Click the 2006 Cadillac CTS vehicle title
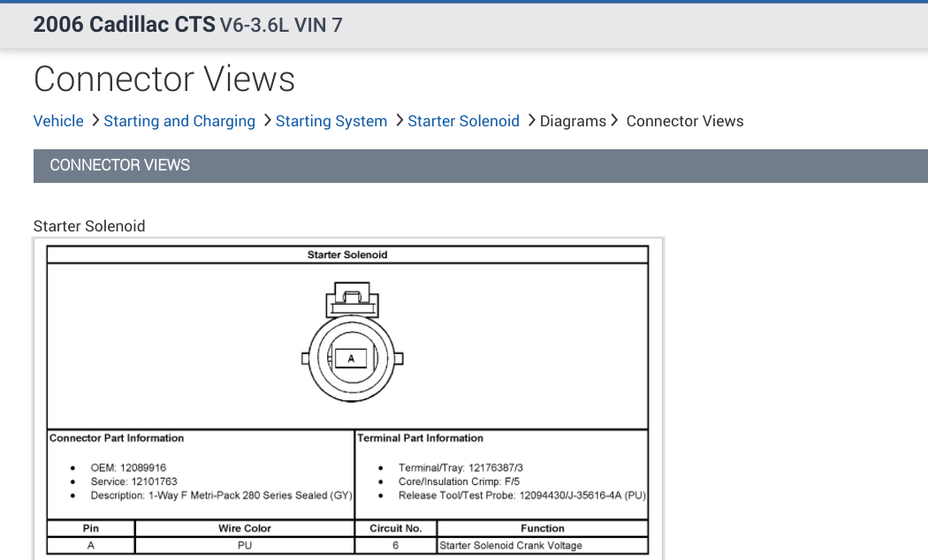928x560 pixels. click(125, 25)
